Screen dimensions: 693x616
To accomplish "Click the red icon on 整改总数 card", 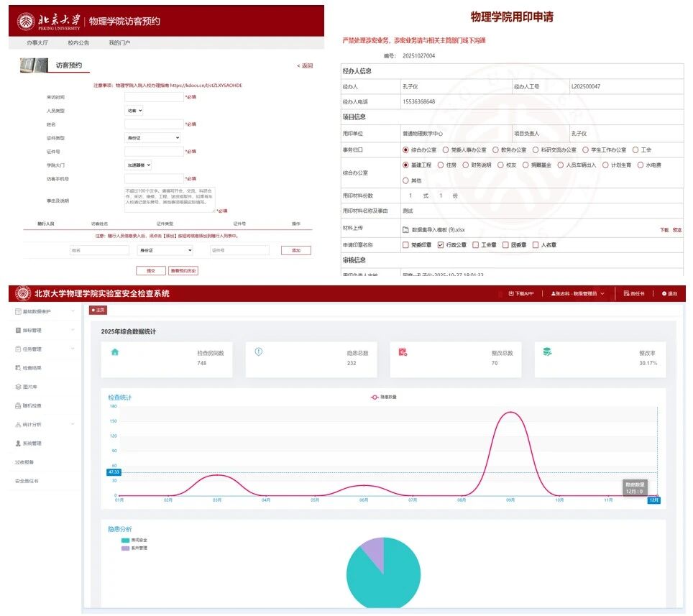I will click(x=403, y=352).
